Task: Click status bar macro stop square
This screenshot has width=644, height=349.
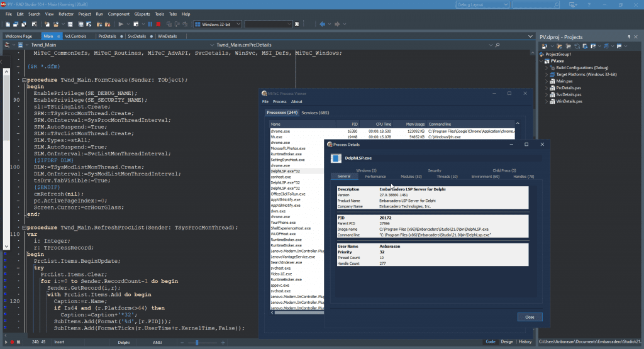Action: [18, 342]
